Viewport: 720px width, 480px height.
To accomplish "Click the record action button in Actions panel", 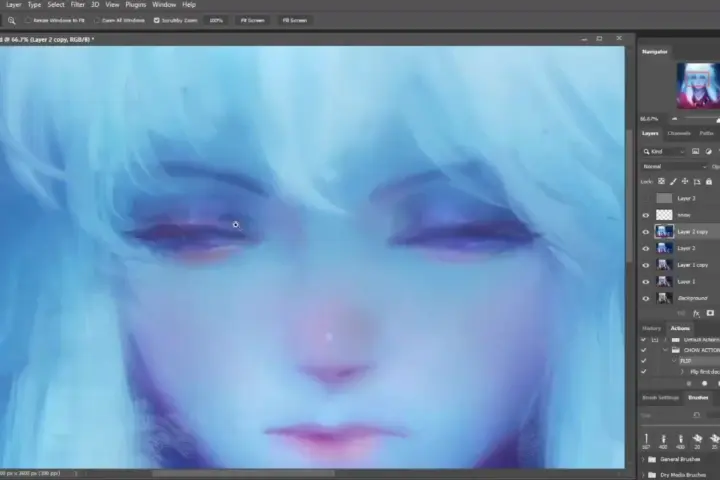I will (704, 384).
